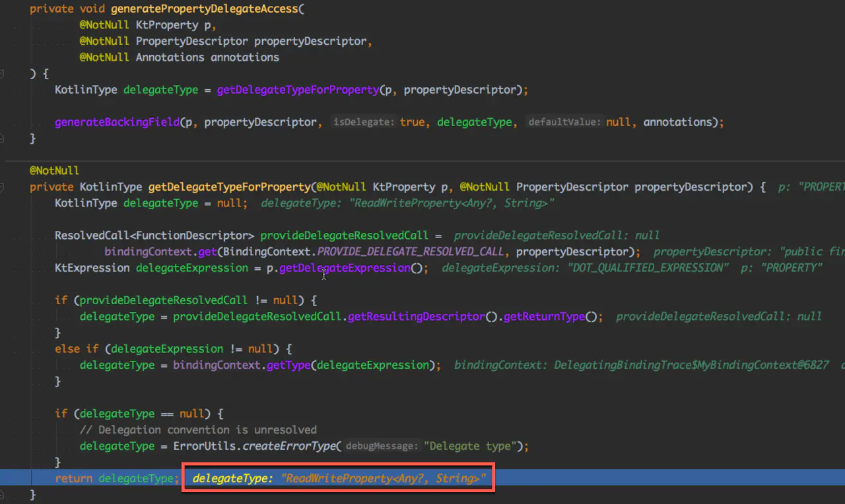Select the generateBackingField method call

(117, 122)
